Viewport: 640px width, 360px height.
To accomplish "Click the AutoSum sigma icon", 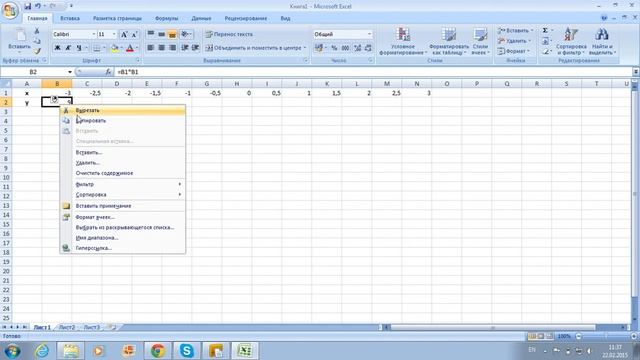I will click(545, 31).
